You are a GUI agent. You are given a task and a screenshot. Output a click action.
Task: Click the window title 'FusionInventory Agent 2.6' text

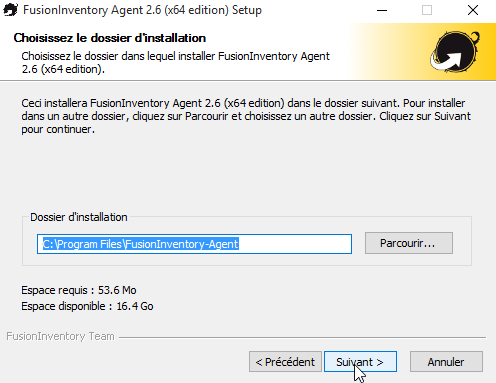(x=142, y=10)
